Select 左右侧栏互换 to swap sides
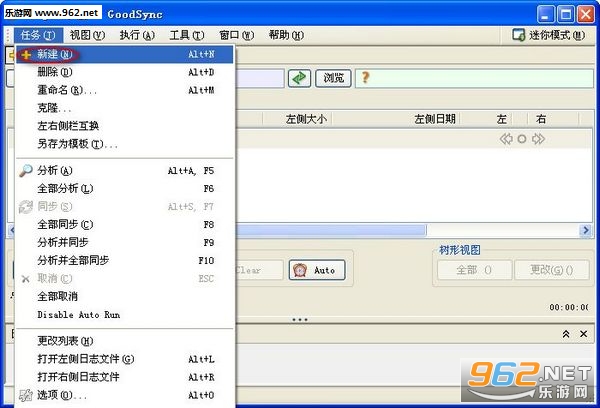Viewport: 600px width, 408px height. point(125,126)
